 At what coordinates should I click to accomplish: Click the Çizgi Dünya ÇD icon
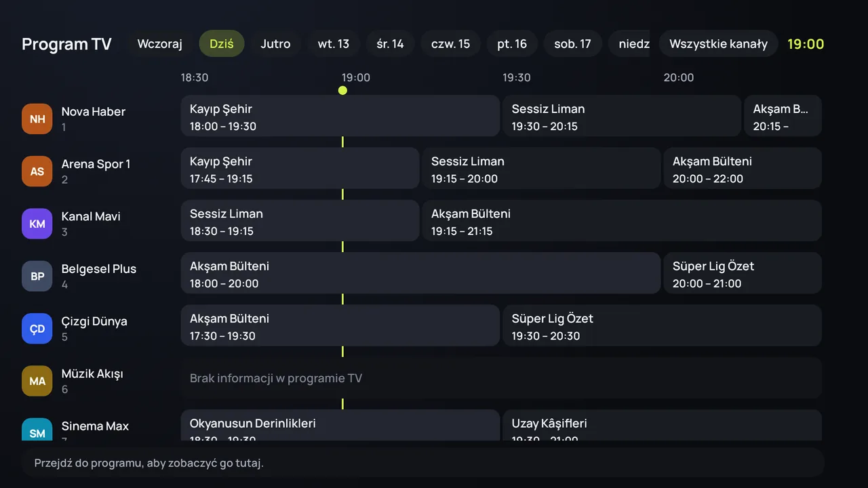[x=37, y=328]
